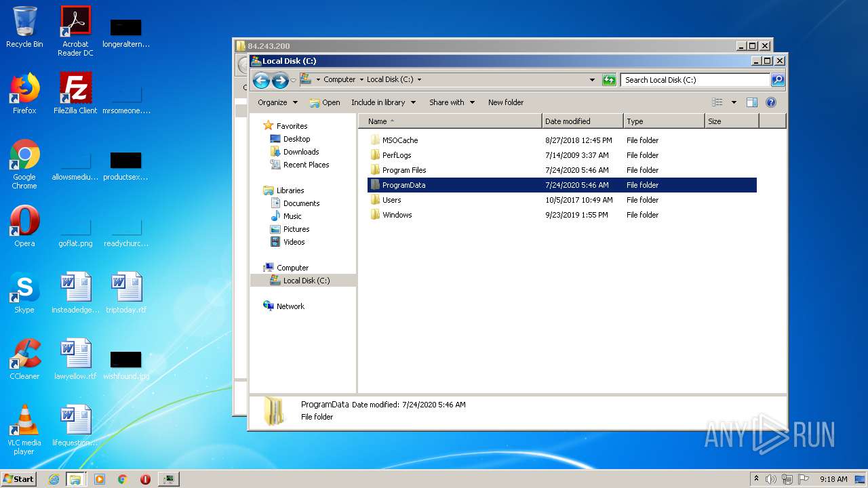Image resolution: width=868 pixels, height=488 pixels.
Task: Select Videos library
Action: coord(288,242)
